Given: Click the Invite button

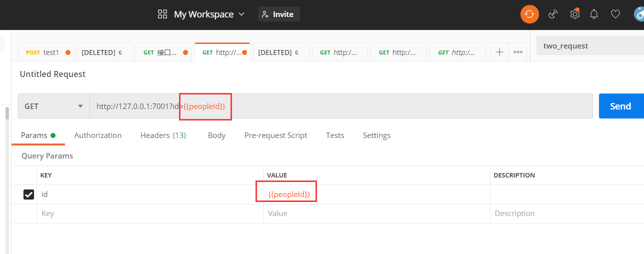Looking at the screenshot, I should [278, 14].
